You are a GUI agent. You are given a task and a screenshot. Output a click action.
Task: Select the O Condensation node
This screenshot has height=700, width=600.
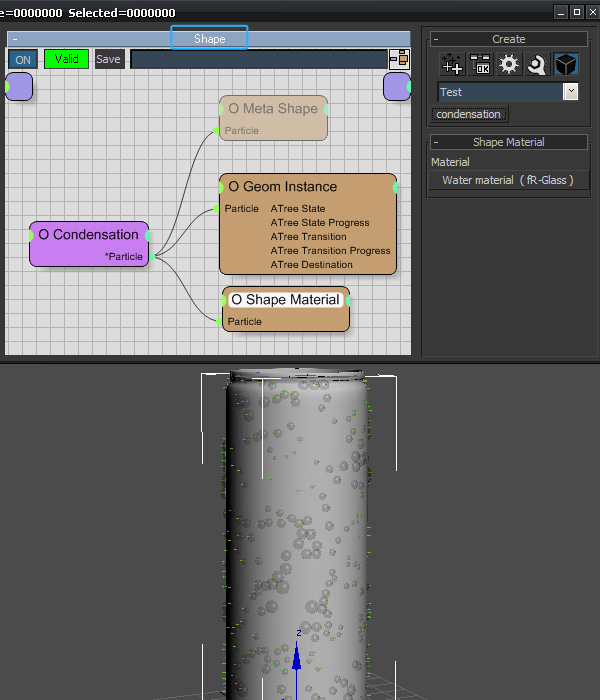click(x=89, y=244)
